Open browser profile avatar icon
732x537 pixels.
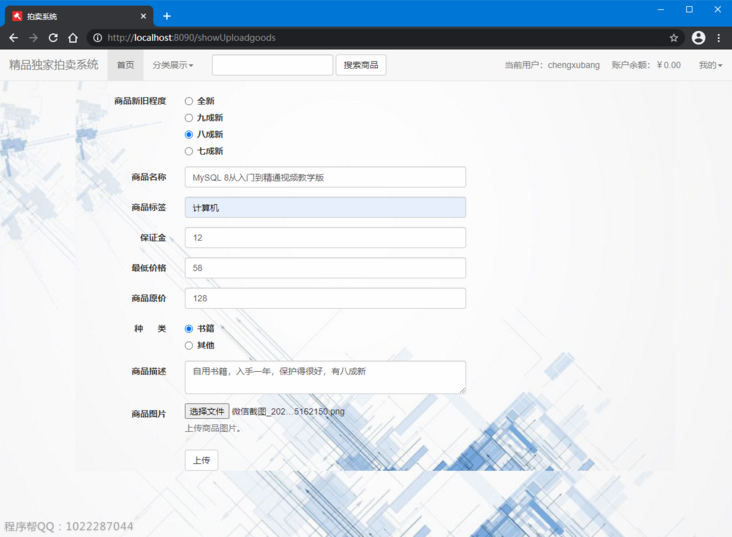coord(698,38)
